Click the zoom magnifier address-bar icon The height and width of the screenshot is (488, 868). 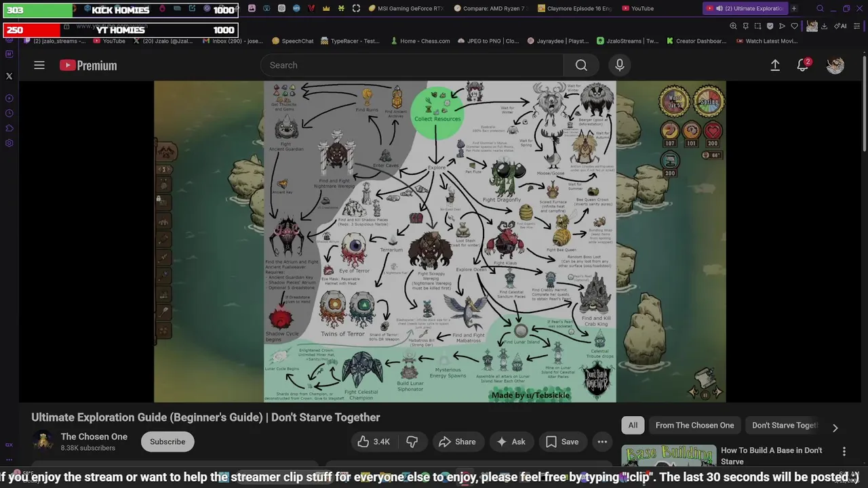[x=733, y=26]
